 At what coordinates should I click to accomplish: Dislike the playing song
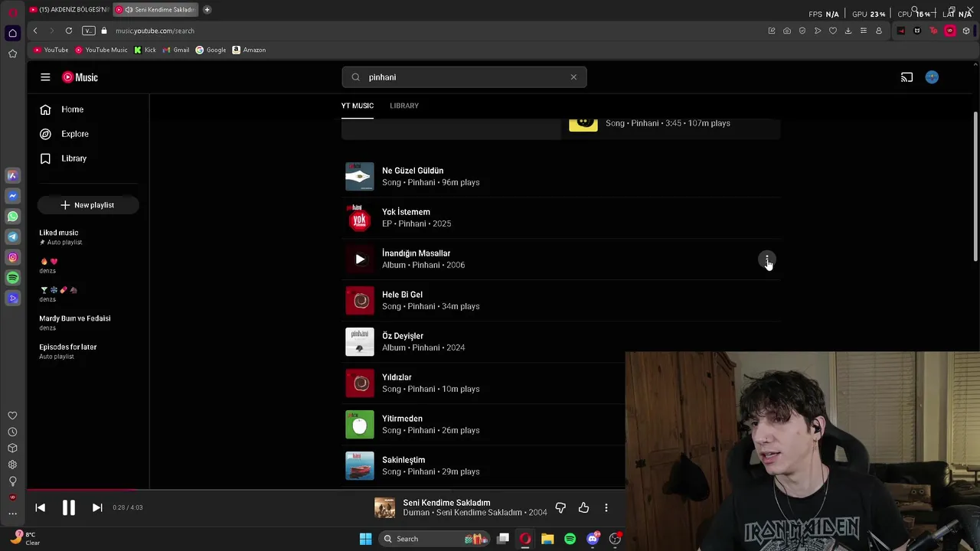click(x=560, y=507)
